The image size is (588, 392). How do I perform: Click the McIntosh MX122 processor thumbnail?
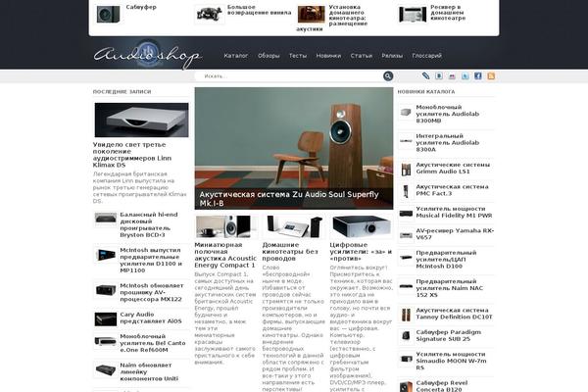point(106,290)
